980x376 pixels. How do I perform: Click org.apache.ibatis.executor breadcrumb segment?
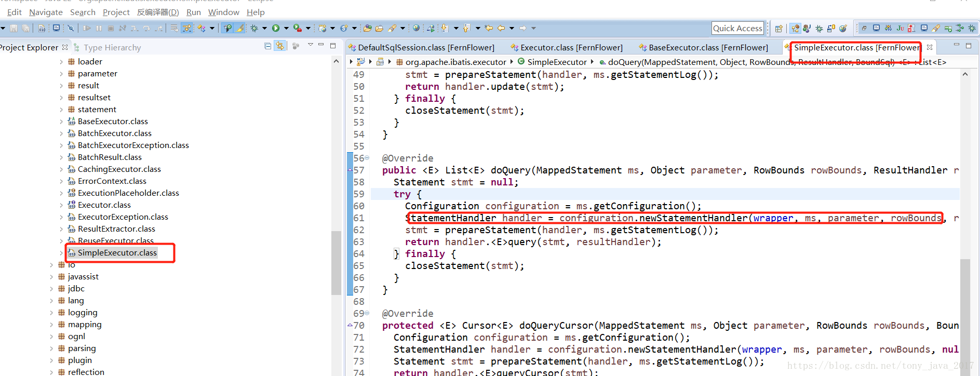click(451, 62)
